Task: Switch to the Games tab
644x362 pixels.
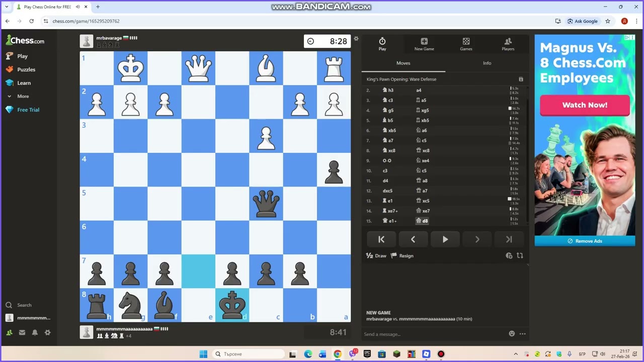Action: pos(466,44)
